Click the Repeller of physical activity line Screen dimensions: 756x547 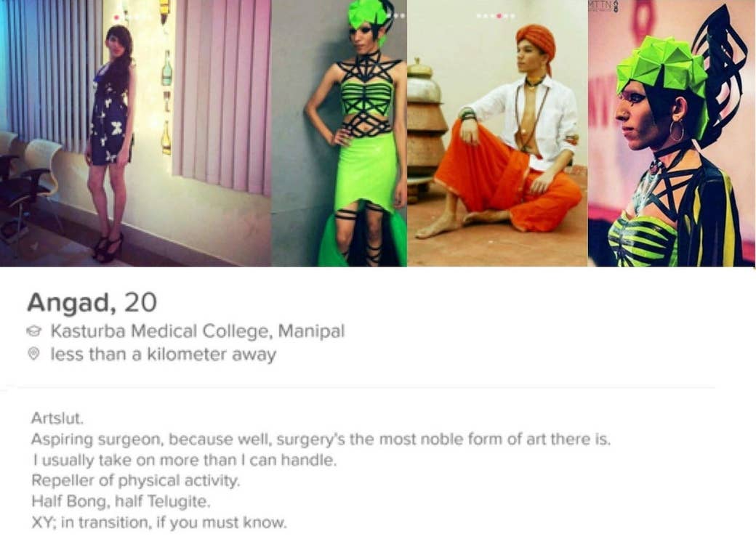coord(135,480)
